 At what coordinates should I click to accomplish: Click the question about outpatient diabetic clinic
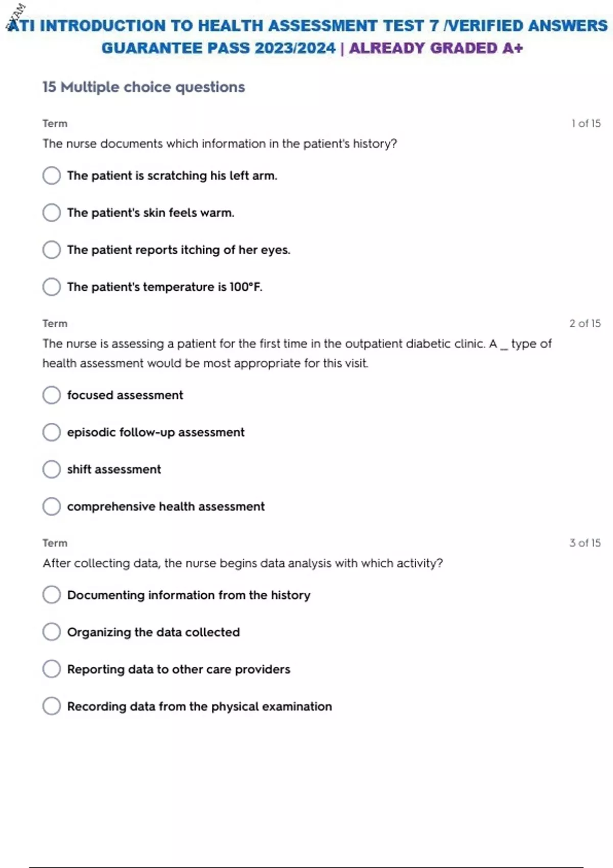point(296,353)
